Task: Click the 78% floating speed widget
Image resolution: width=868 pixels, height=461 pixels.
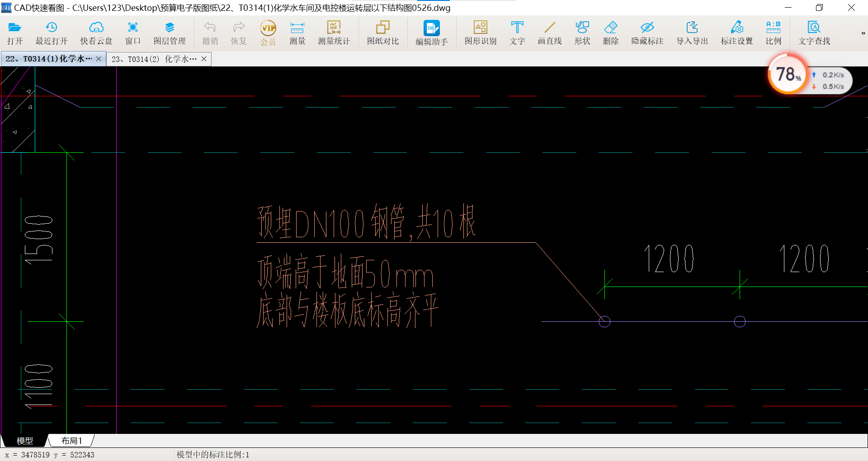Action: click(788, 74)
